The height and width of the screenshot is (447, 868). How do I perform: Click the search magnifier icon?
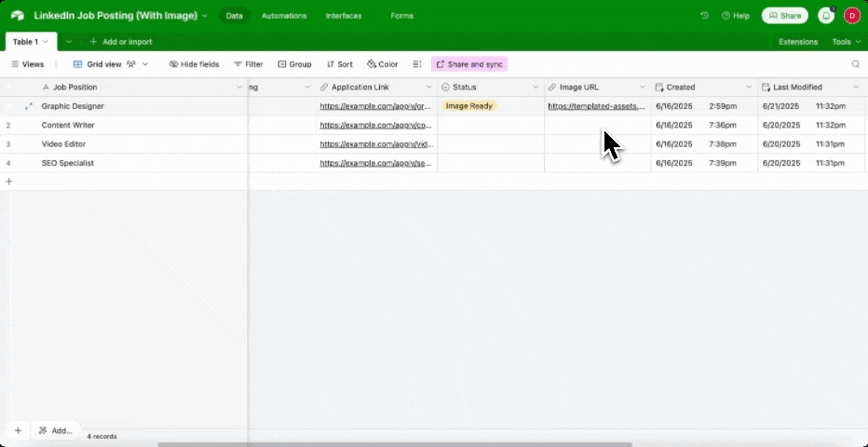pyautogui.click(x=855, y=64)
